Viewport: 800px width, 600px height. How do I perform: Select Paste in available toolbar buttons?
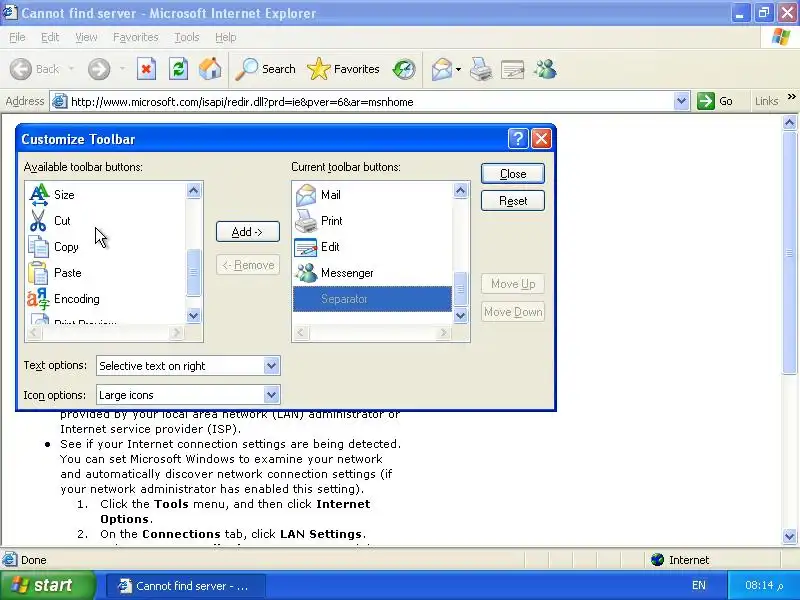pyautogui.click(x=106, y=272)
